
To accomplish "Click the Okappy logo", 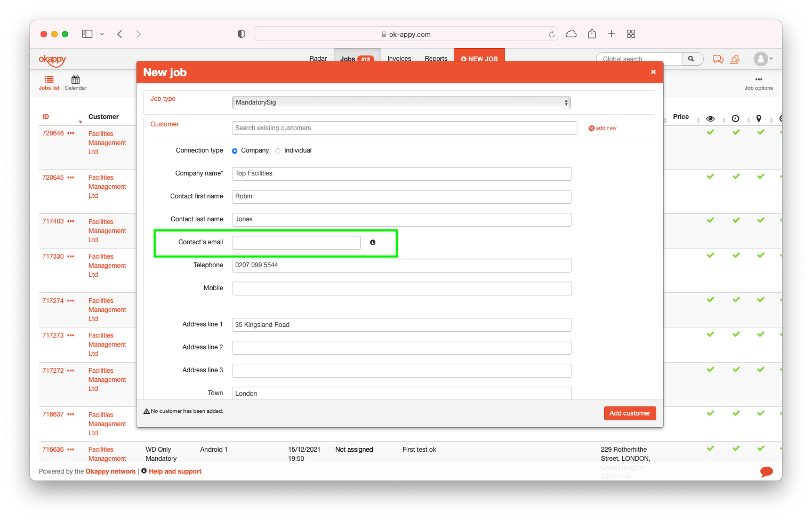I will click(x=52, y=60).
